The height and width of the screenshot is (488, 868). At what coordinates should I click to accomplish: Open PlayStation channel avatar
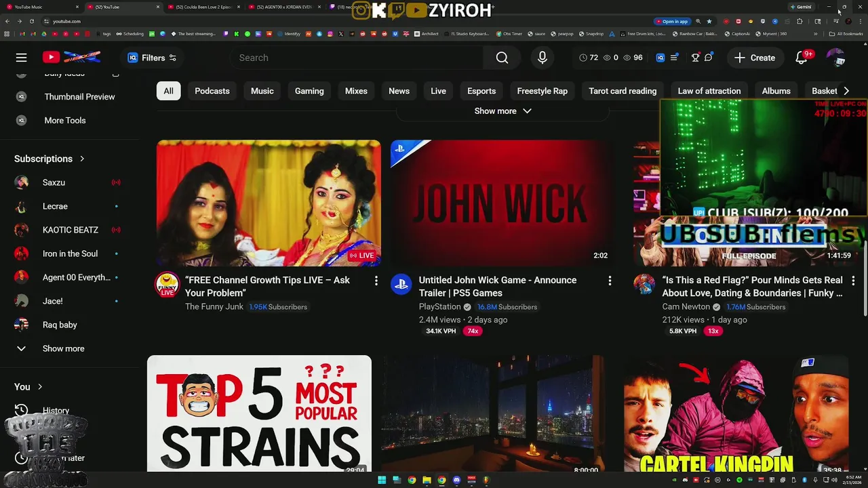[x=401, y=285]
